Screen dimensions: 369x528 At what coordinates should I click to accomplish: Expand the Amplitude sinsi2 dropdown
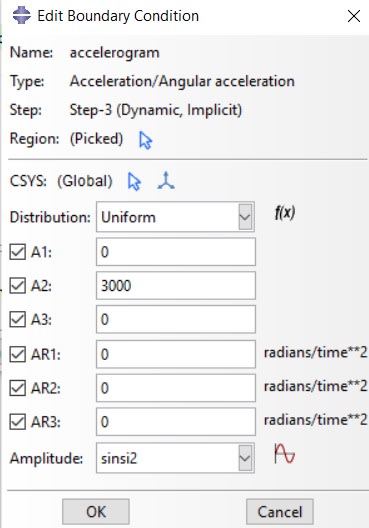(175, 458)
